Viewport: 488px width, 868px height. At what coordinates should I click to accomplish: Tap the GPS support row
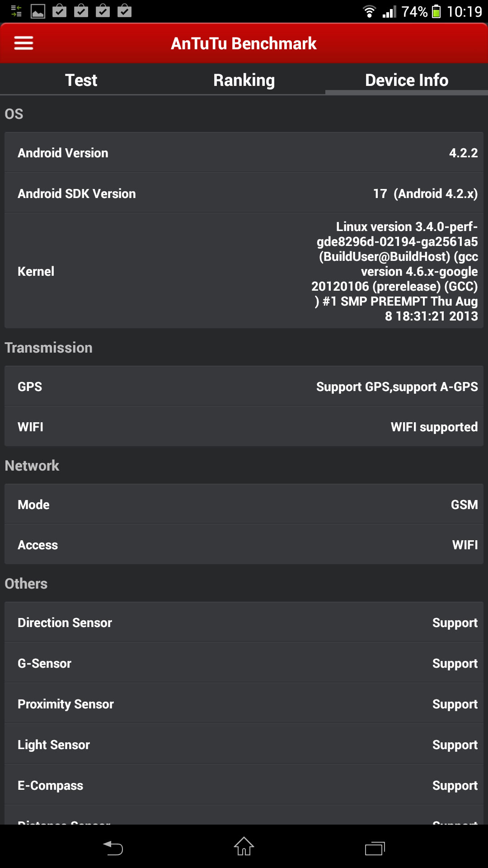point(244,387)
